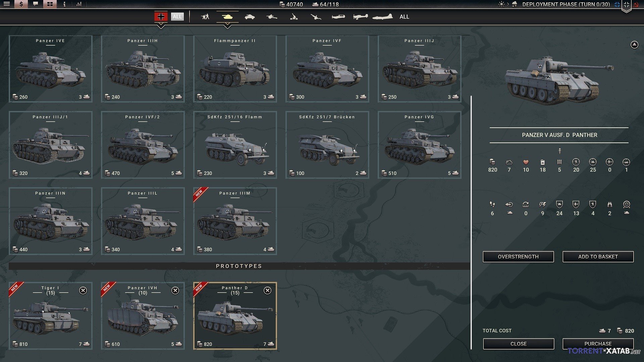
Task: Show tactical bomber aircraft class
Action: [x=360, y=16]
